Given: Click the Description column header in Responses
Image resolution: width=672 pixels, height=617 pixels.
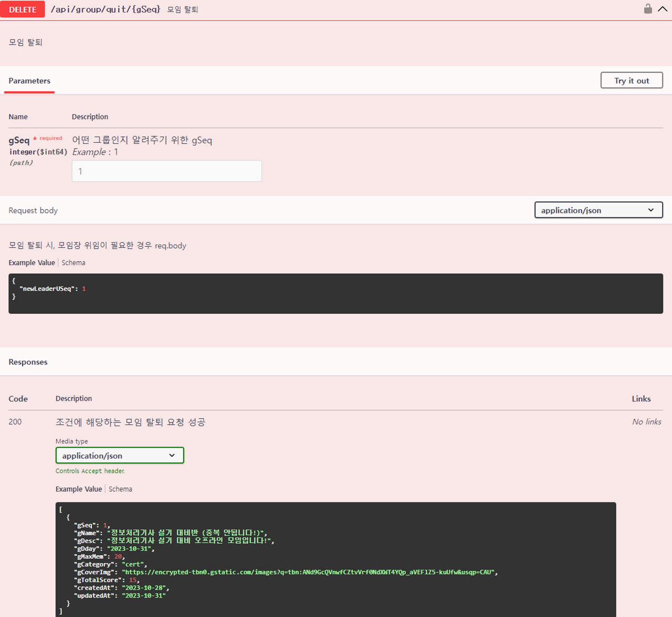Looking at the screenshot, I should pyautogui.click(x=73, y=399).
